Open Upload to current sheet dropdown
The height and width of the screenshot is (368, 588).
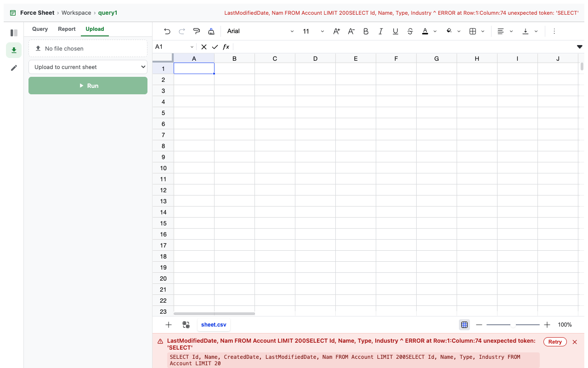pos(88,67)
